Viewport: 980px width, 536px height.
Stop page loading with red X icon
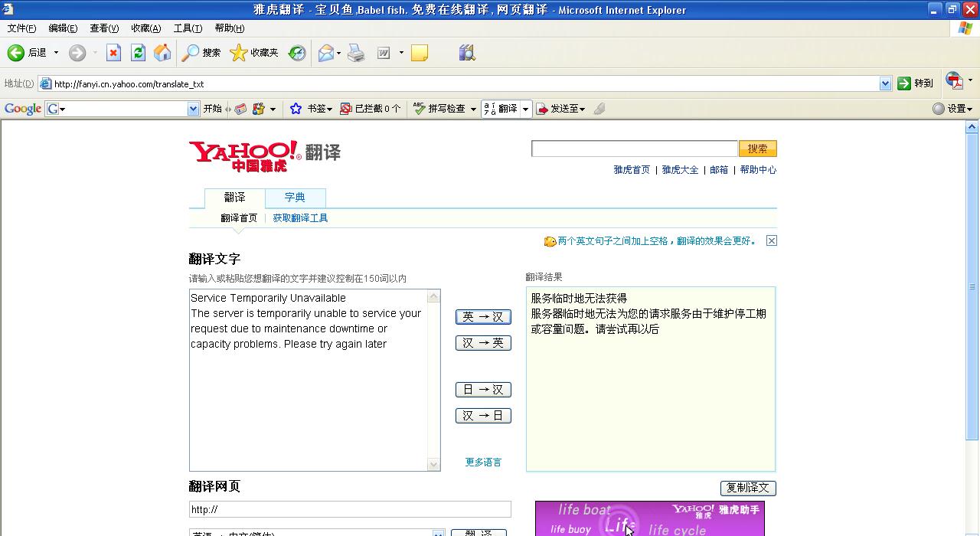click(113, 52)
